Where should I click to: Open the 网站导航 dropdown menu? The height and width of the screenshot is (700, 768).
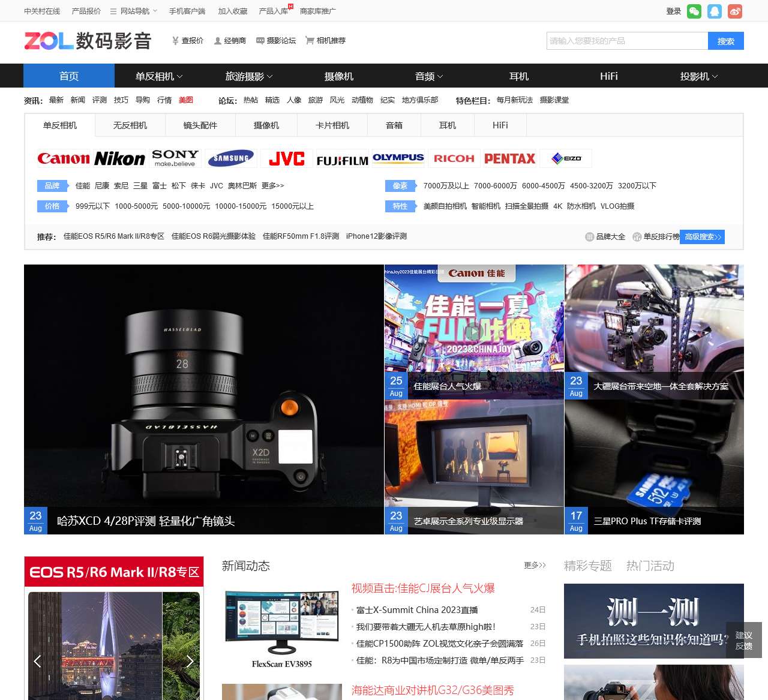tap(134, 11)
